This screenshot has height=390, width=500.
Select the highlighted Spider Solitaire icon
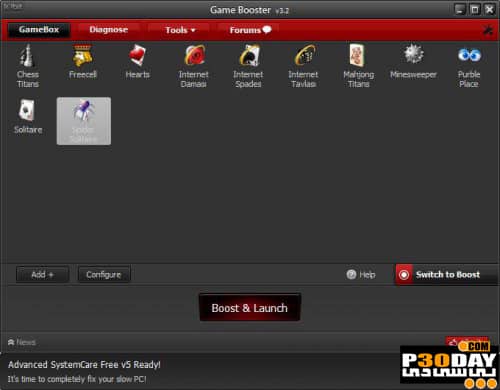tap(84, 121)
